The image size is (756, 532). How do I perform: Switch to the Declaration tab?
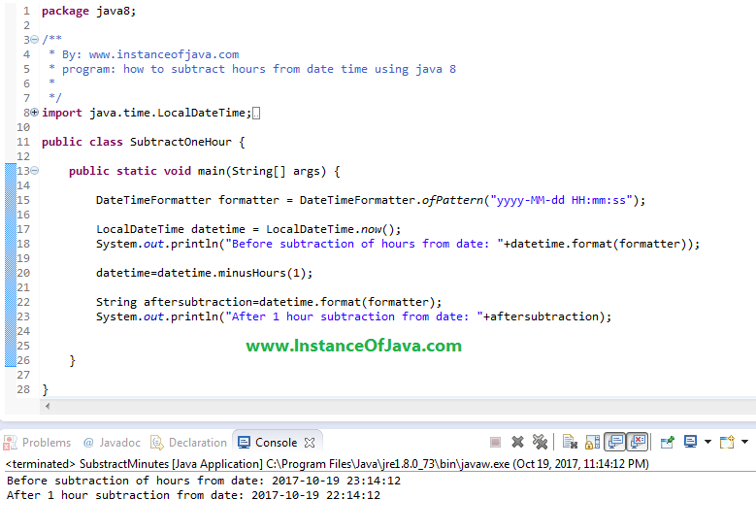coord(188,443)
